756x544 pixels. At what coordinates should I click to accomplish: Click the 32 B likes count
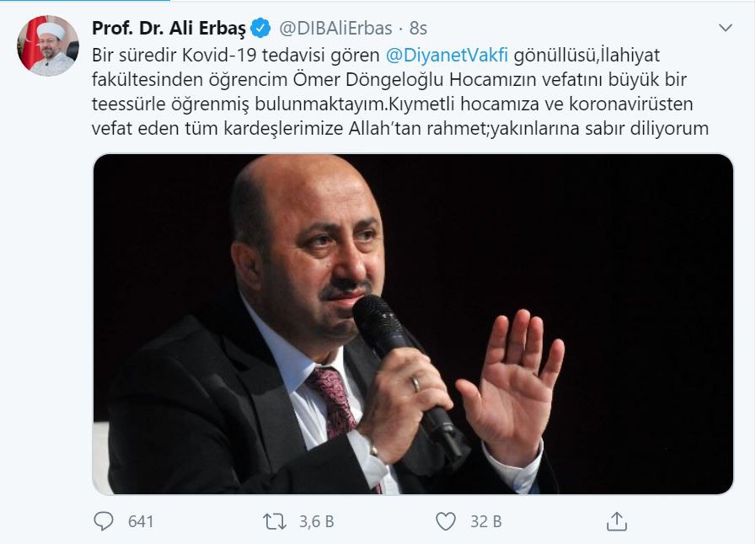pos(486,522)
